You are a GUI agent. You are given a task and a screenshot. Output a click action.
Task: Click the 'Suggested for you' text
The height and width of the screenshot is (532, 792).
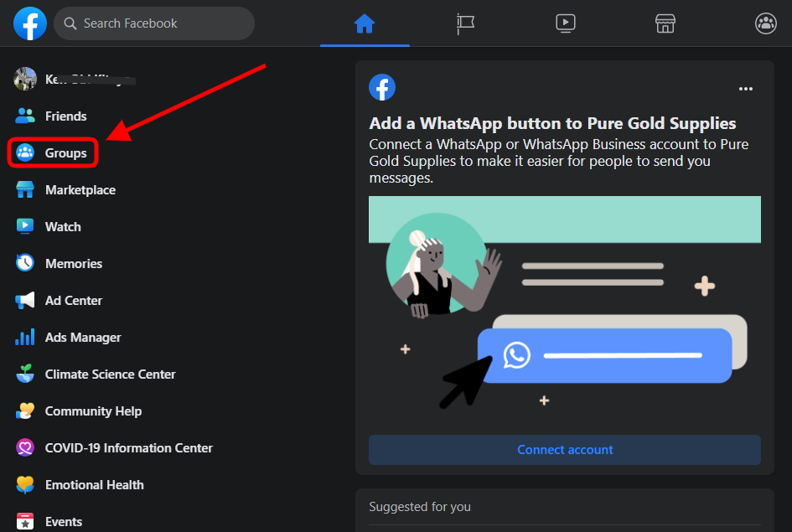tap(420, 506)
